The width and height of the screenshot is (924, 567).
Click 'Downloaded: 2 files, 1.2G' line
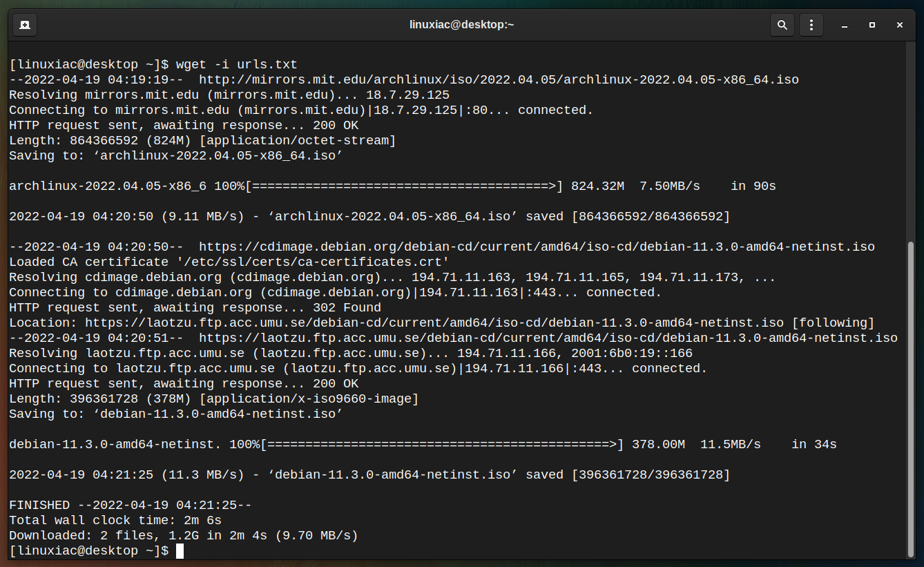[184, 535]
